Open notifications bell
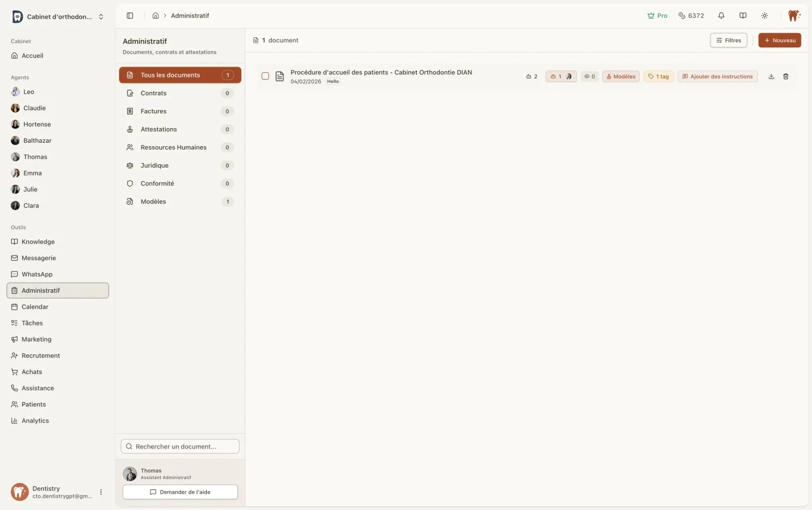Viewport: 812px width, 510px height. tap(721, 16)
